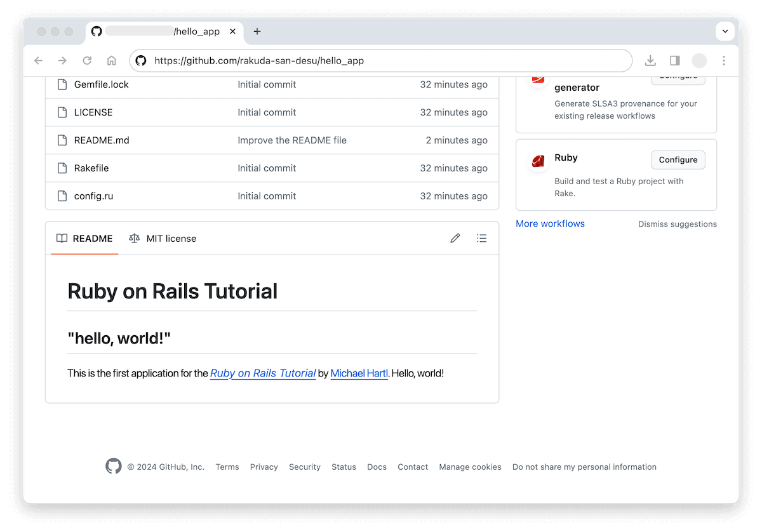Click the Ruby on Rails Tutorial heading
This screenshot has height=532, width=762.
(173, 291)
